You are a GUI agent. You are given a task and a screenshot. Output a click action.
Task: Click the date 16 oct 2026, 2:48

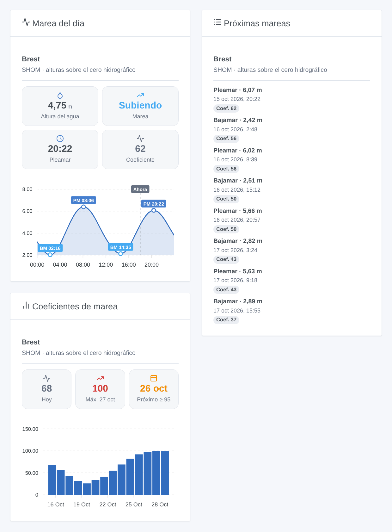pyautogui.click(x=235, y=129)
